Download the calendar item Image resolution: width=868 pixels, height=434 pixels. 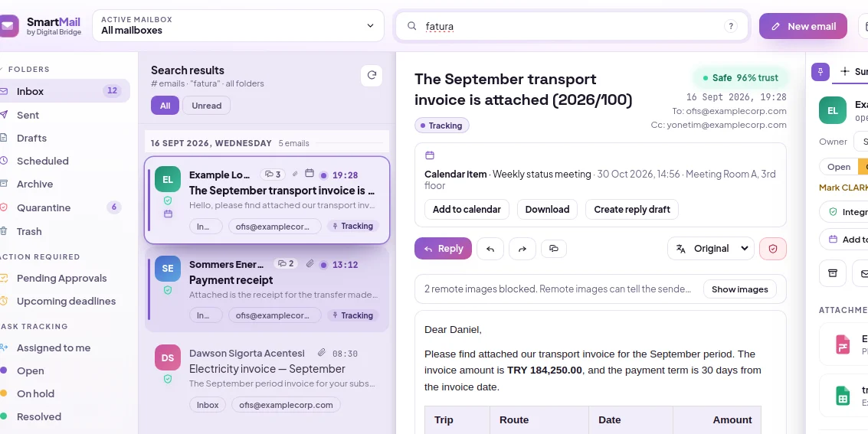[x=547, y=210]
